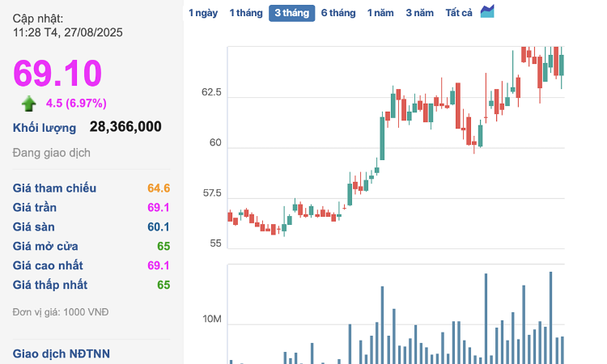Screen dimensions: 607x364
Task: Switch chart to 1 ngày range
Action: tap(202, 13)
